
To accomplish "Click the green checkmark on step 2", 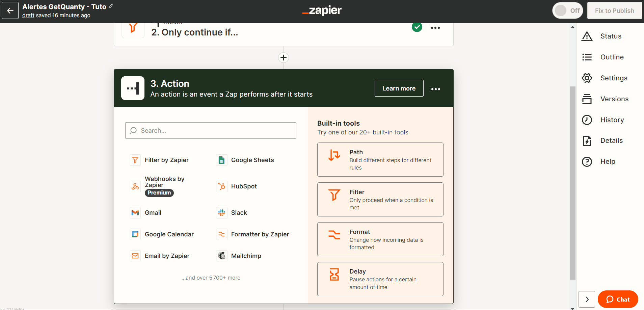I will (x=417, y=27).
